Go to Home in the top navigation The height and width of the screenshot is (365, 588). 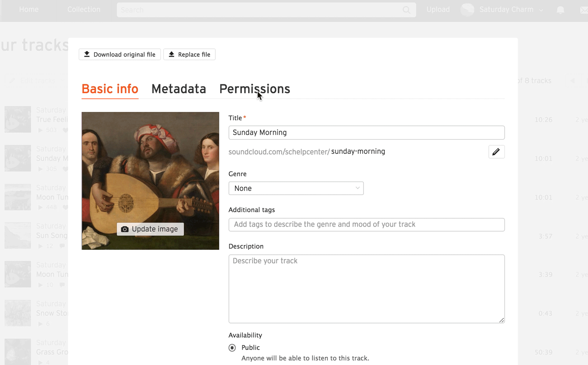point(29,10)
